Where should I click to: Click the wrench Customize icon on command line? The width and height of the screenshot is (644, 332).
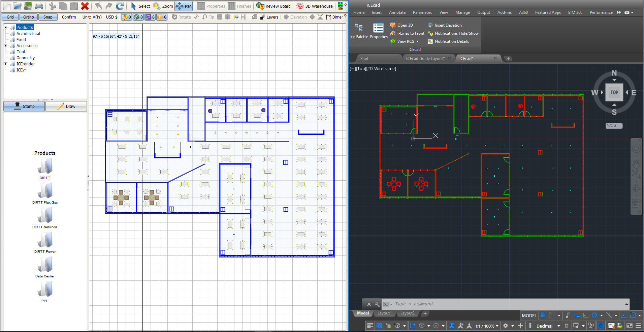tap(377, 304)
